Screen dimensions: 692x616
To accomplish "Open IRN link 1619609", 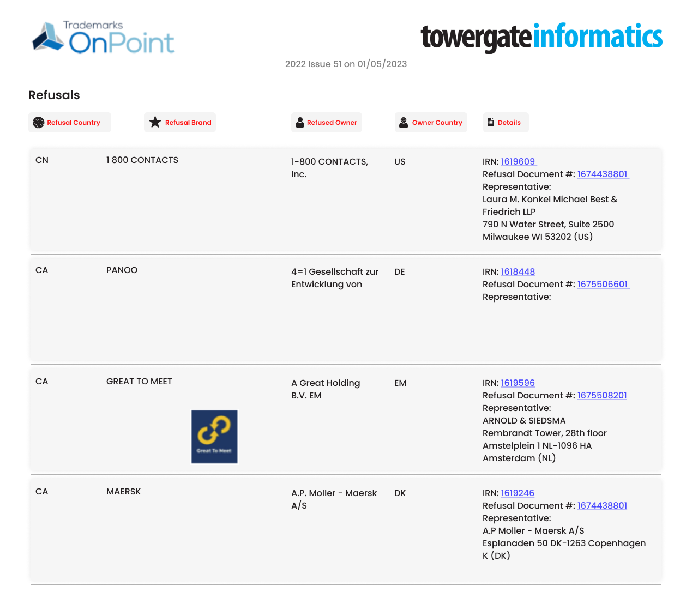I will [518, 161].
